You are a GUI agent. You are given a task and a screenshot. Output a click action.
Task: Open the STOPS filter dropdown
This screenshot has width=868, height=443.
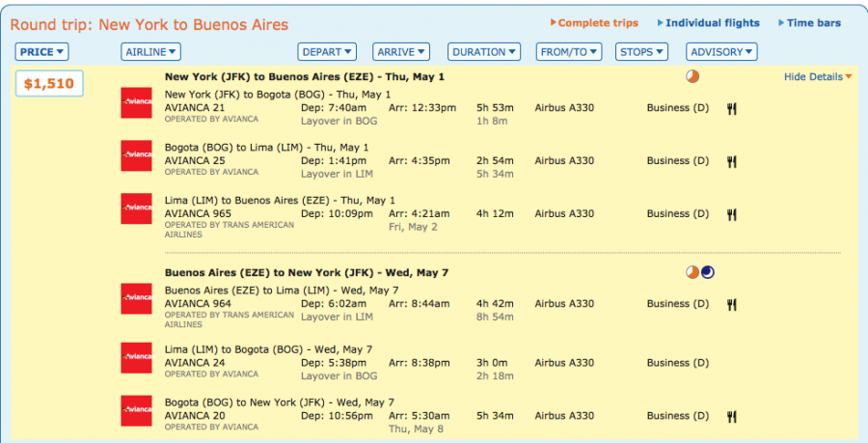(x=641, y=52)
